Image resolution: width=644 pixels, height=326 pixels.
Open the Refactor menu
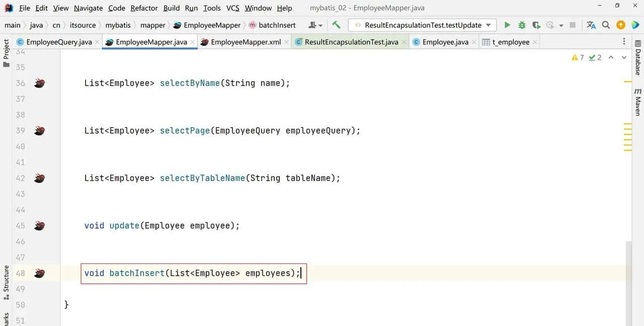[144, 8]
